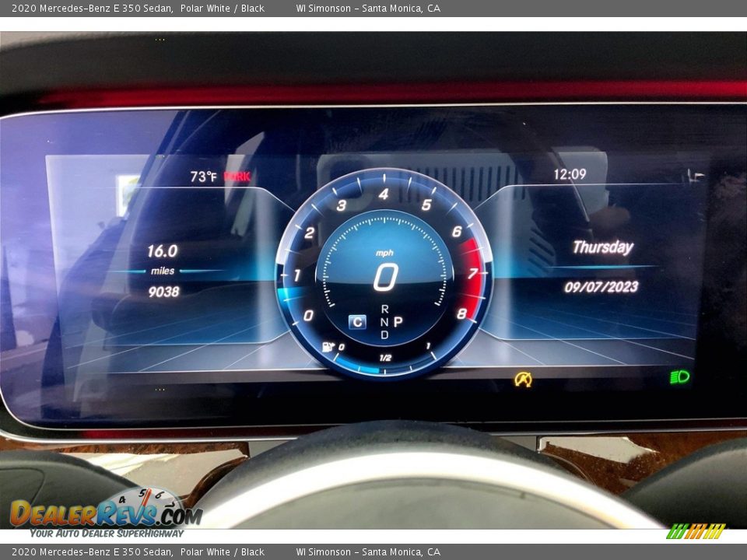Select top caption "2020 Mercedes-Benz E 350 Sedan"
This screenshot has width=747, height=560.
tap(92, 8)
